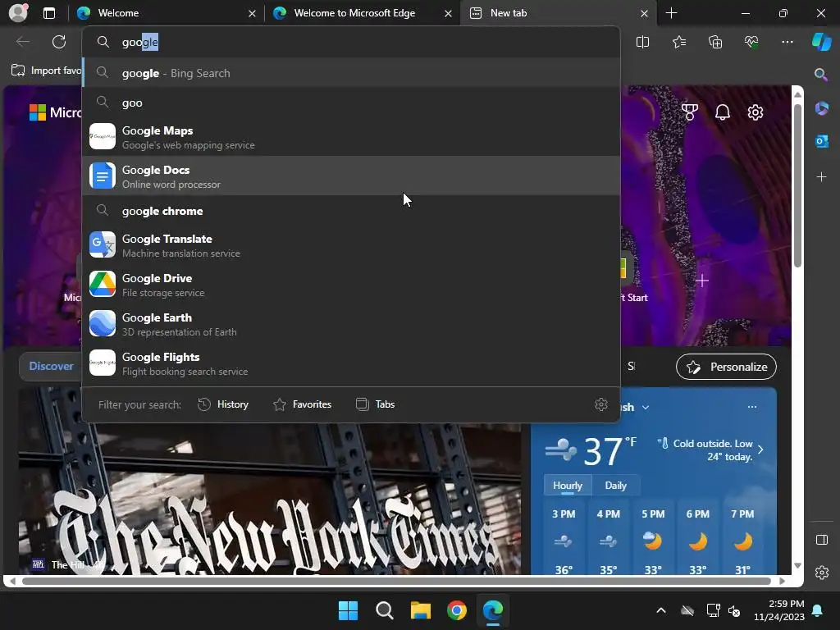
Task: Open weather card more options ellipsis
Action: (752, 407)
